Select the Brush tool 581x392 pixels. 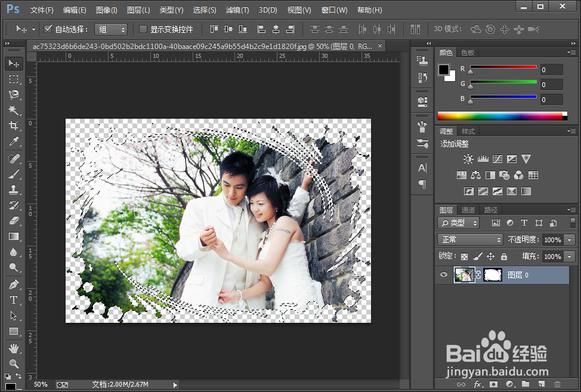tap(14, 174)
